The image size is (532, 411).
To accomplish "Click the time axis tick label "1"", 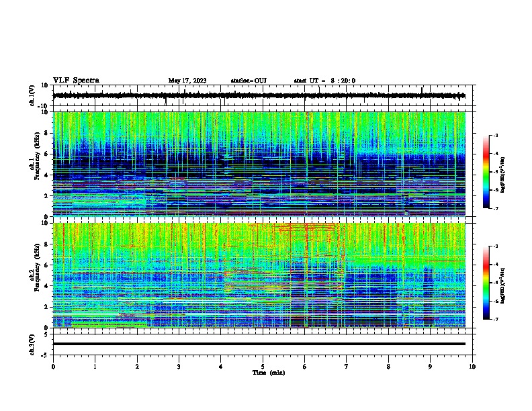I will coord(95,367).
